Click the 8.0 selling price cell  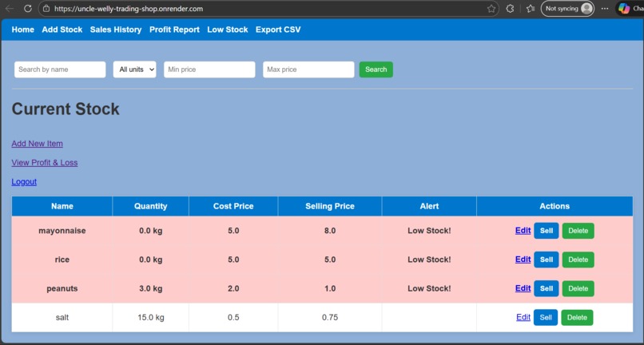(330, 231)
